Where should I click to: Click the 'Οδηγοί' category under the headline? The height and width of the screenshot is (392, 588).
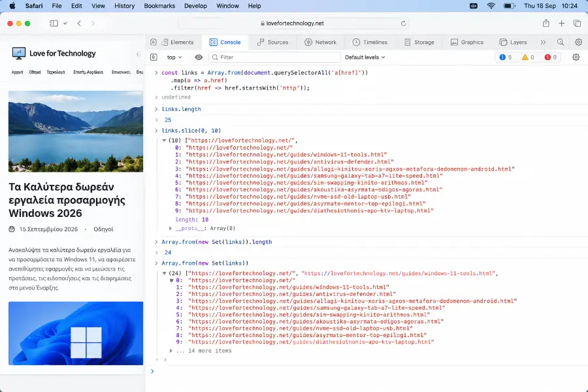pos(103,229)
